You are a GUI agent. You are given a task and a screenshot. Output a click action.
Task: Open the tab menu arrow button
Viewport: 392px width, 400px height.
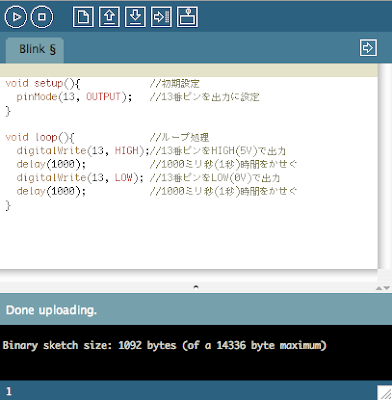368,48
